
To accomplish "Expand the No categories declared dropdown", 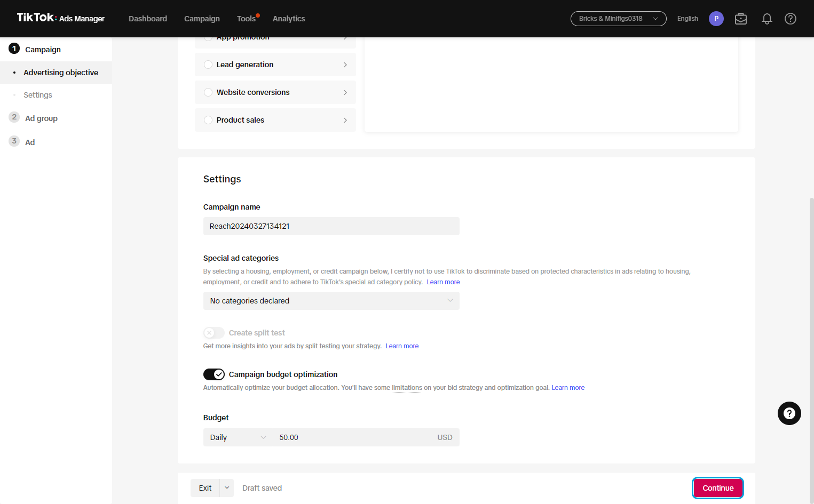I will pos(331,301).
